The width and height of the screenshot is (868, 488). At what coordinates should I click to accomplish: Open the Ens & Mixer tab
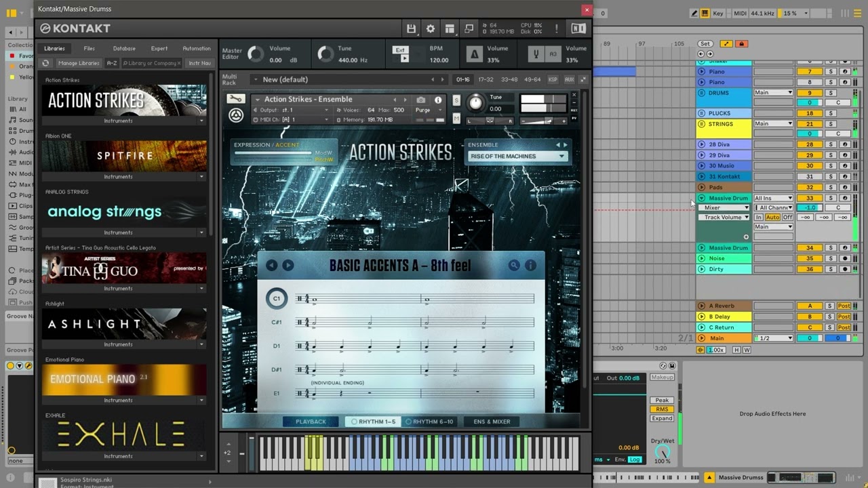coord(492,422)
